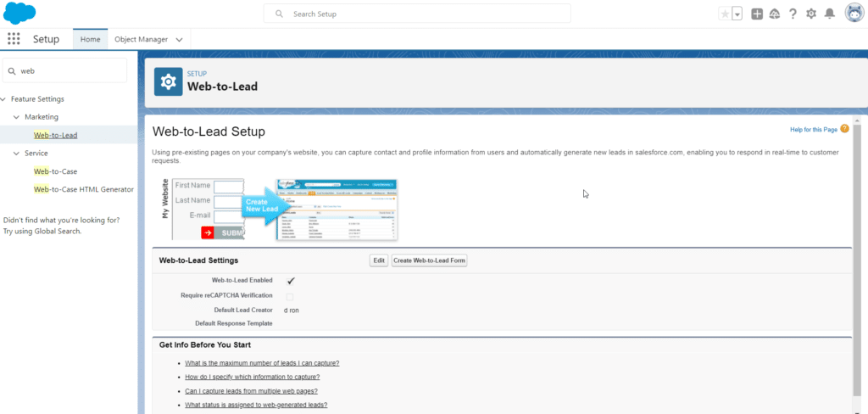This screenshot has width=868, height=414.
Task: Collapse the Feature Settings tree node
Action: click(x=5, y=99)
